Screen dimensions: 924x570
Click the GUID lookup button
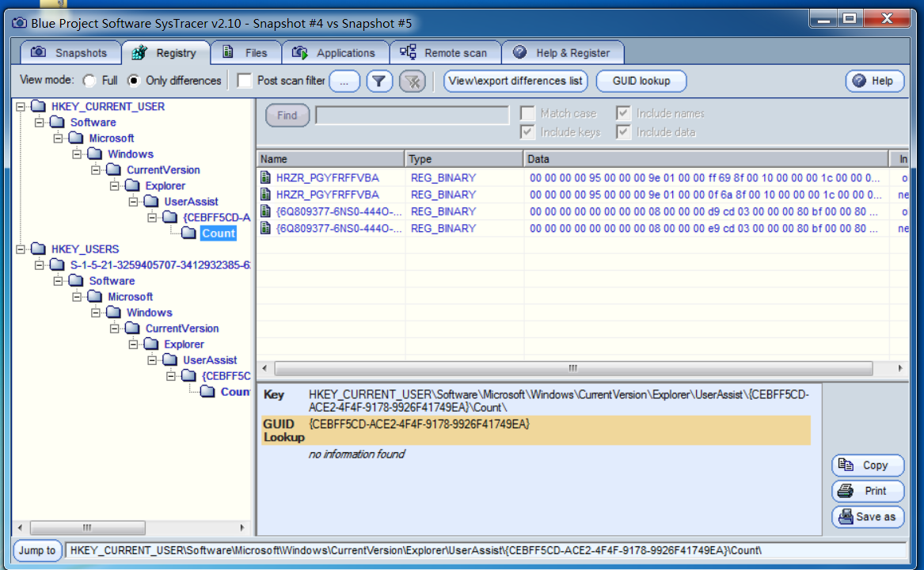pyautogui.click(x=641, y=81)
